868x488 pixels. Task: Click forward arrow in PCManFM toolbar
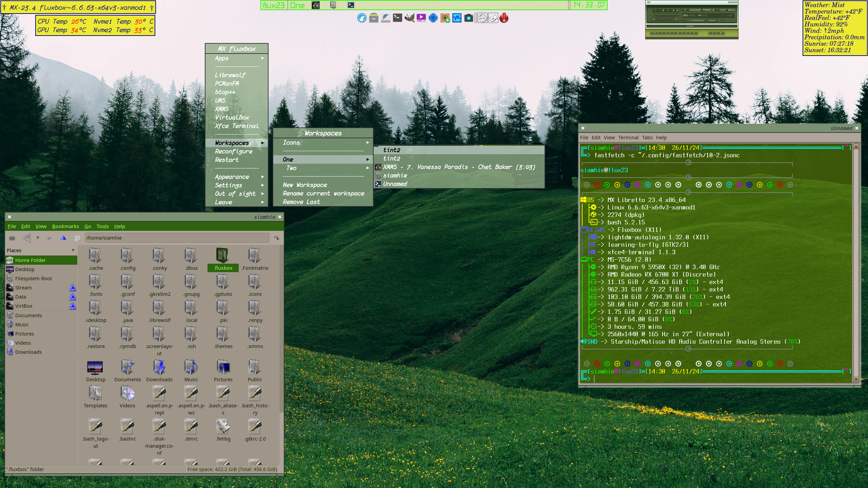point(49,238)
